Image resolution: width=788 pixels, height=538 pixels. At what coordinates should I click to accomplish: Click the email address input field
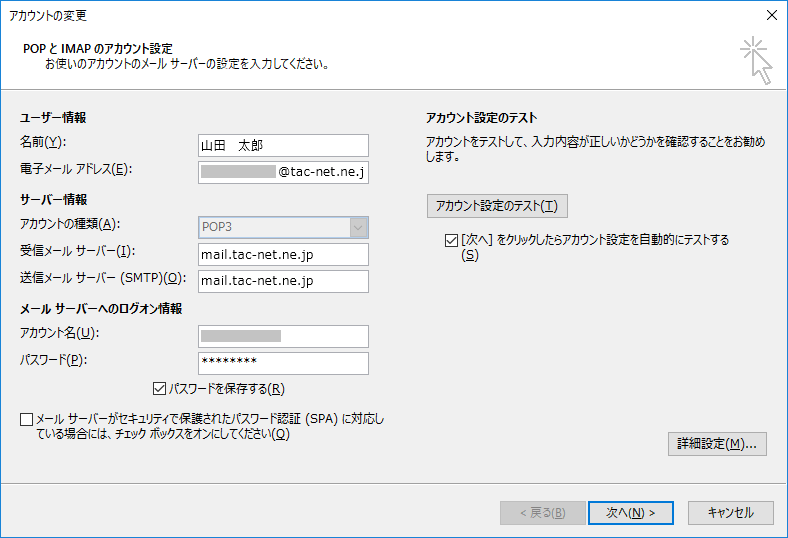click(x=283, y=172)
